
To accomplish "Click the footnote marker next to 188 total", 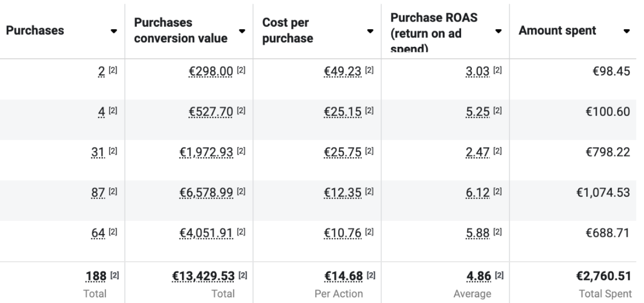I will 112,277.
